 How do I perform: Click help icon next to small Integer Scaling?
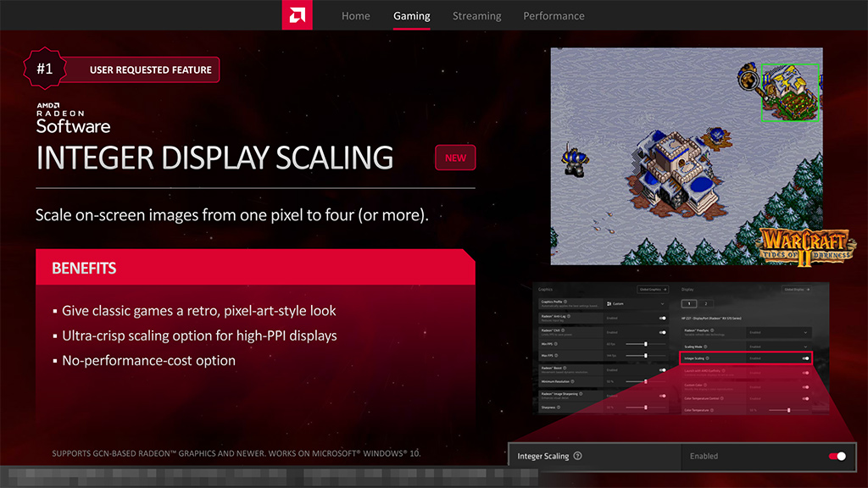[708, 358]
